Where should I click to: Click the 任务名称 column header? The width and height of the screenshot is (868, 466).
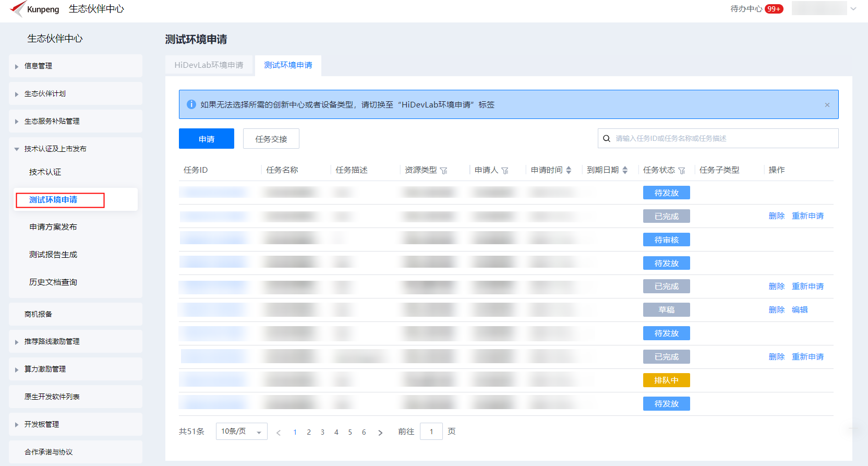point(282,170)
